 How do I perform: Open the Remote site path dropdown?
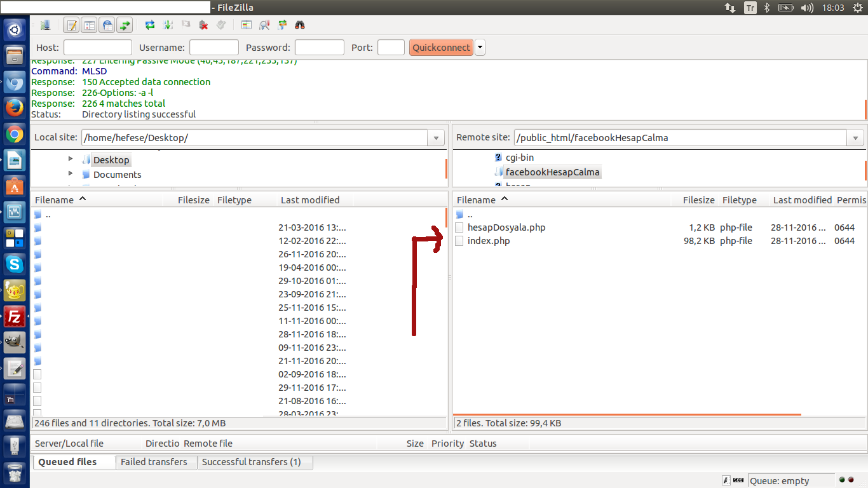tap(855, 138)
